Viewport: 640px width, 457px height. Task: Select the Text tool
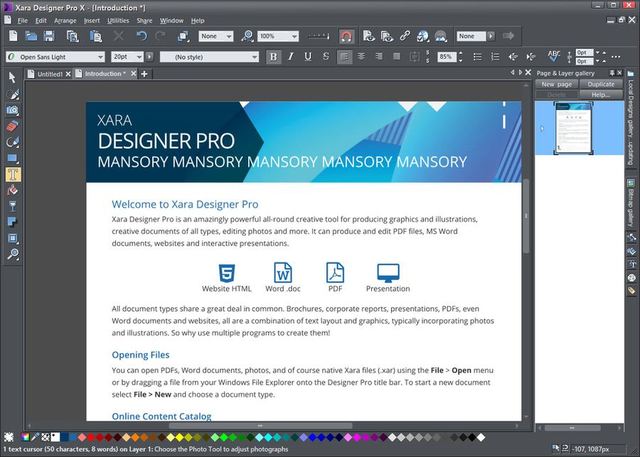(x=13, y=174)
